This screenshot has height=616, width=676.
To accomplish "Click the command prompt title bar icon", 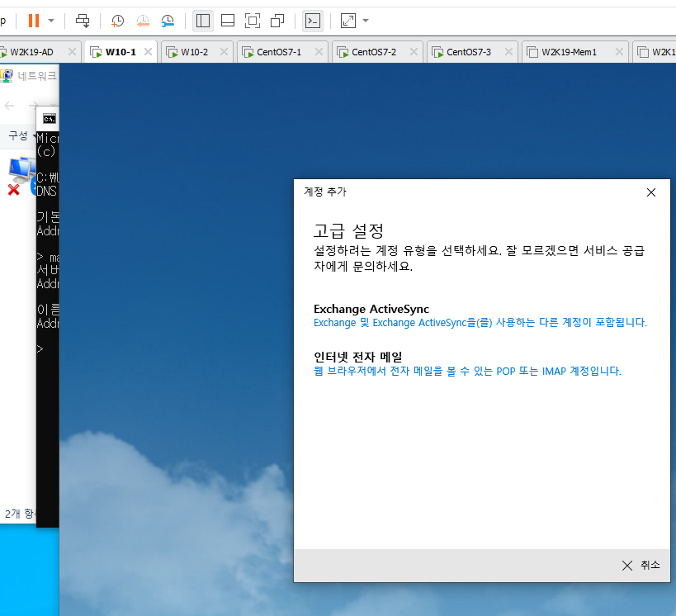I will coord(50,119).
